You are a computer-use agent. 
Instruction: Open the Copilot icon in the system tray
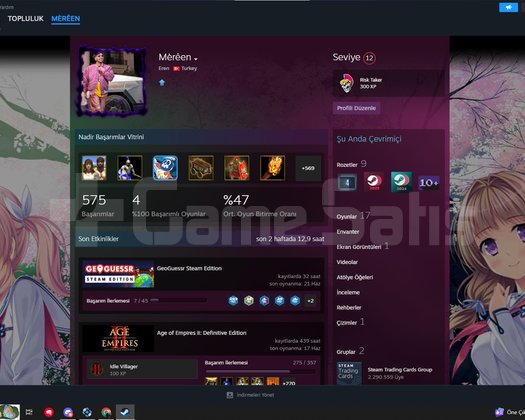(499, 412)
